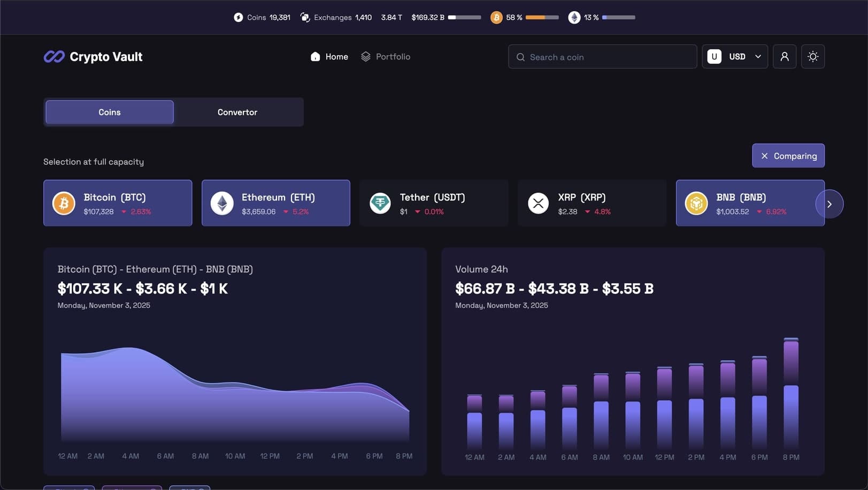Toggle the light theme with the sun icon
The height and width of the screenshot is (490, 868).
coord(812,56)
